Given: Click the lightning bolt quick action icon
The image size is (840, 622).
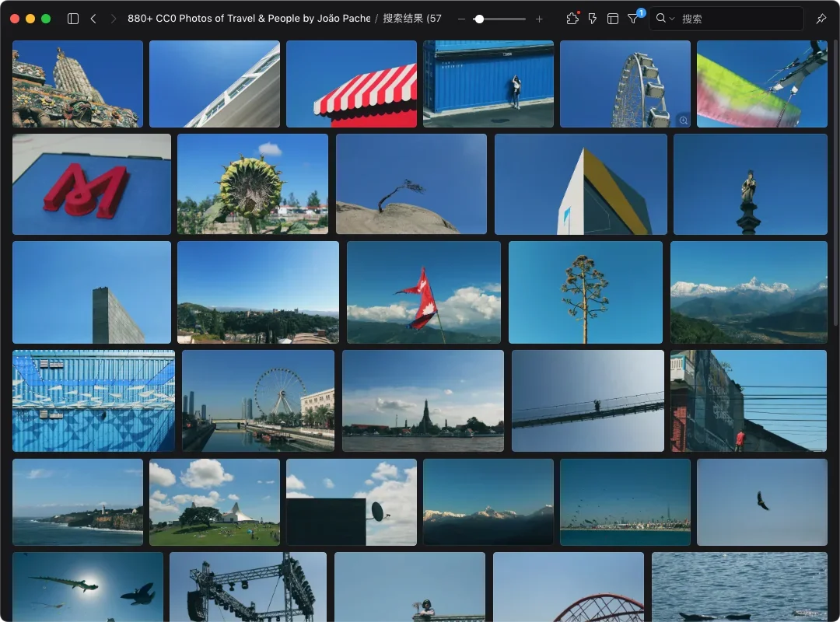Looking at the screenshot, I should pos(593,19).
